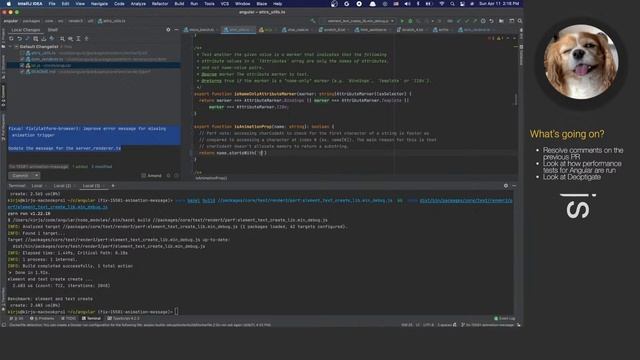
Task: Click the dog webcam thumbnail
Action: pos(581,61)
